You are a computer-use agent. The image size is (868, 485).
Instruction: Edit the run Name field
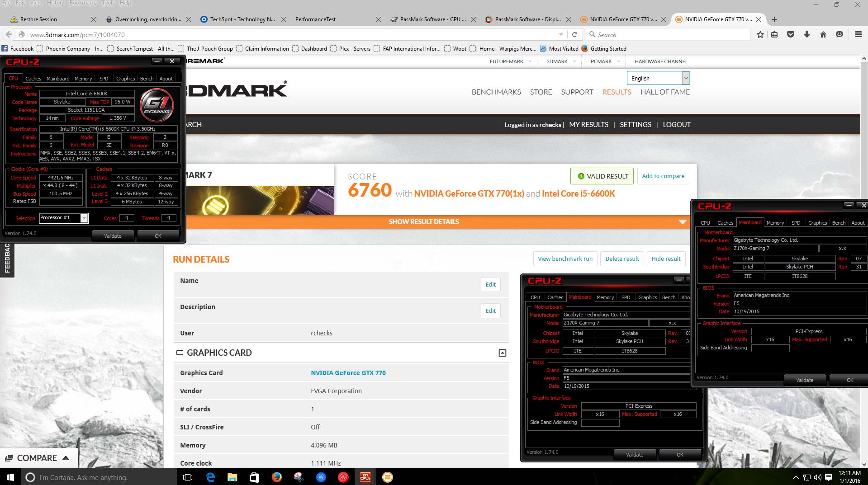(x=490, y=285)
